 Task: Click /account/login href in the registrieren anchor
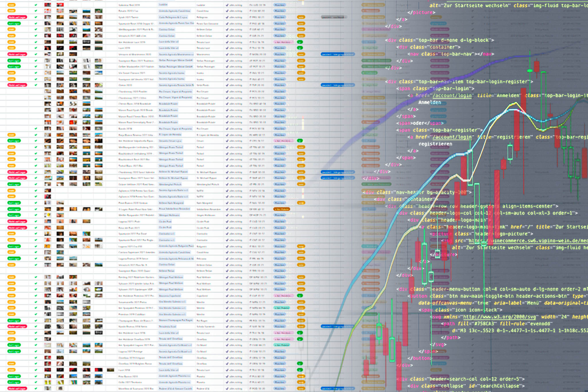pyautogui.click(x=452, y=137)
